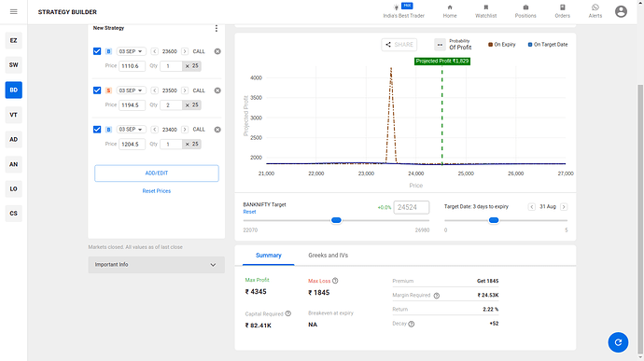This screenshot has height=361, width=644.
Task: Open the user profile avatar
Action: [x=621, y=11]
